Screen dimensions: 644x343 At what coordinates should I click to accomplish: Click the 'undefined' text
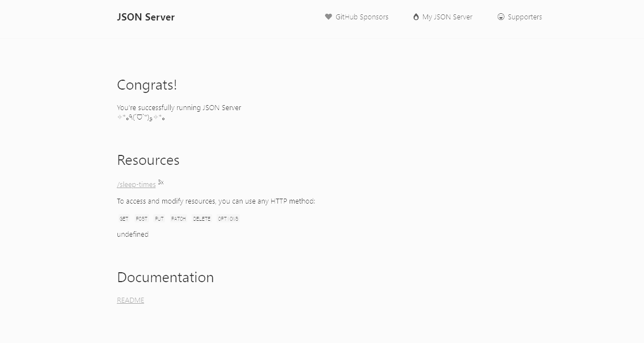tap(133, 234)
